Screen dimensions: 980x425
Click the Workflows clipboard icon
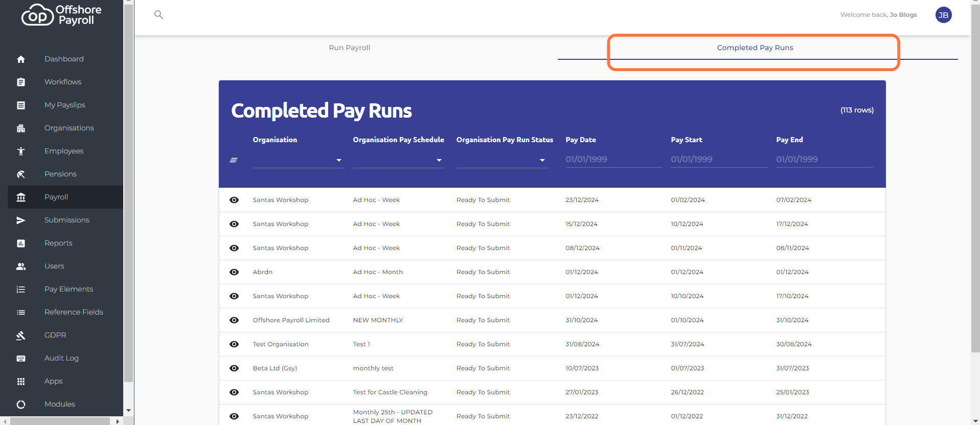click(x=21, y=82)
